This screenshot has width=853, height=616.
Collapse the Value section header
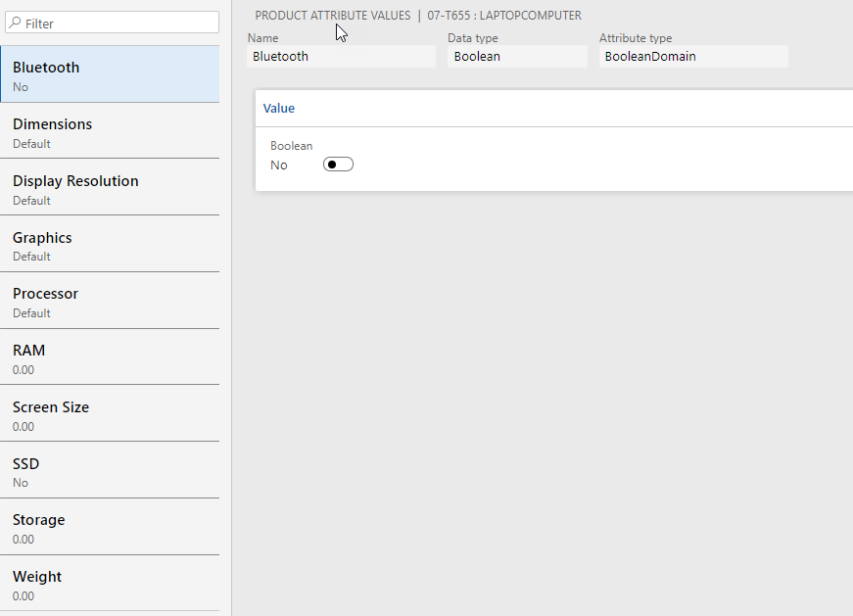pyautogui.click(x=279, y=109)
